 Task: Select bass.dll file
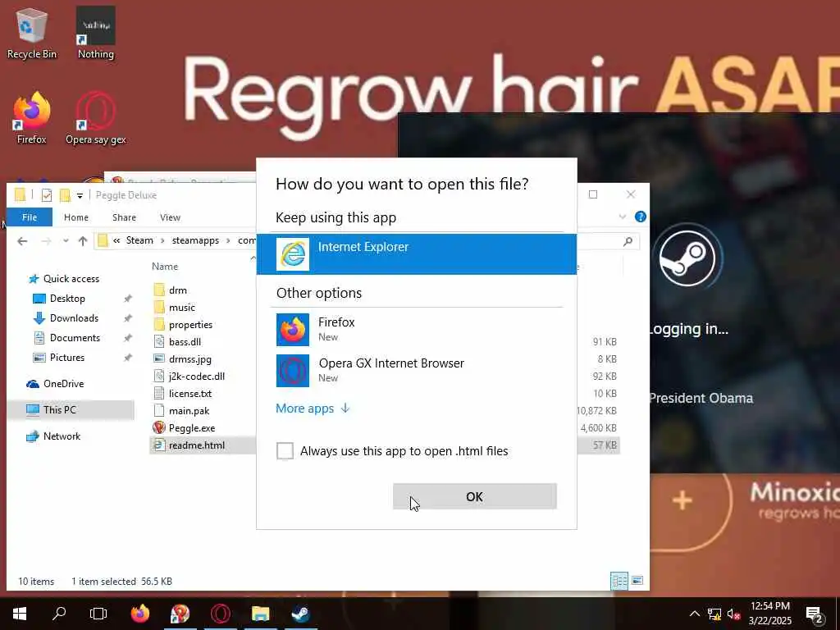pos(185,342)
